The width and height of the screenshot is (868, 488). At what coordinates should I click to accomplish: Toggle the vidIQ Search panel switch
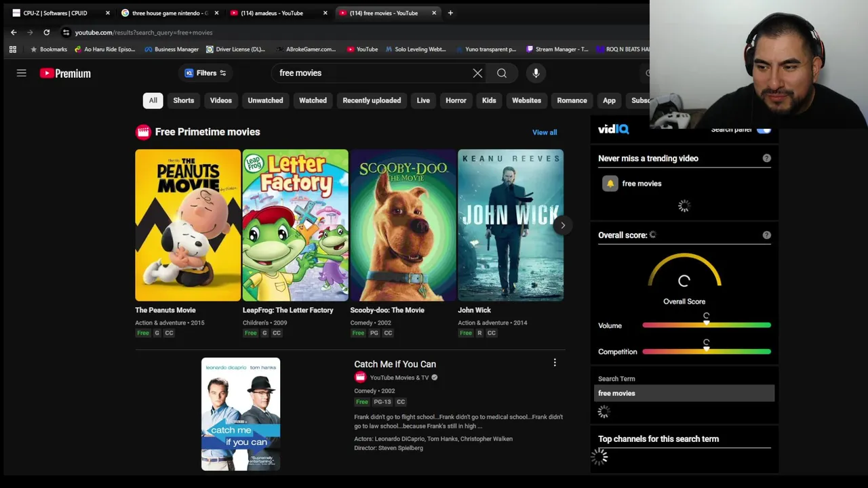(764, 129)
